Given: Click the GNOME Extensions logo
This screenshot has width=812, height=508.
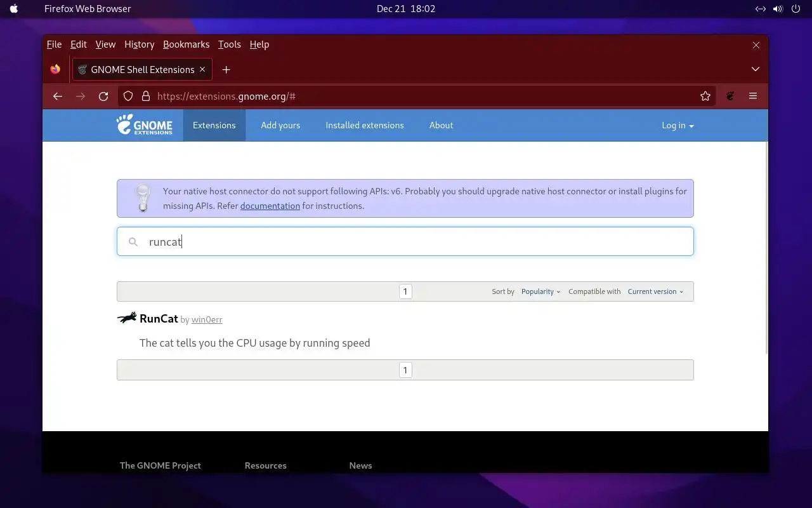Looking at the screenshot, I should point(145,124).
